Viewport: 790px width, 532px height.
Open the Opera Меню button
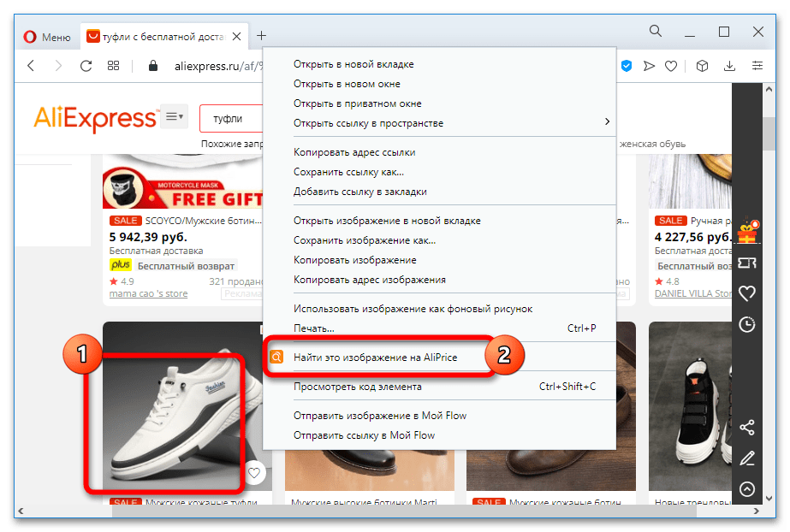46,36
